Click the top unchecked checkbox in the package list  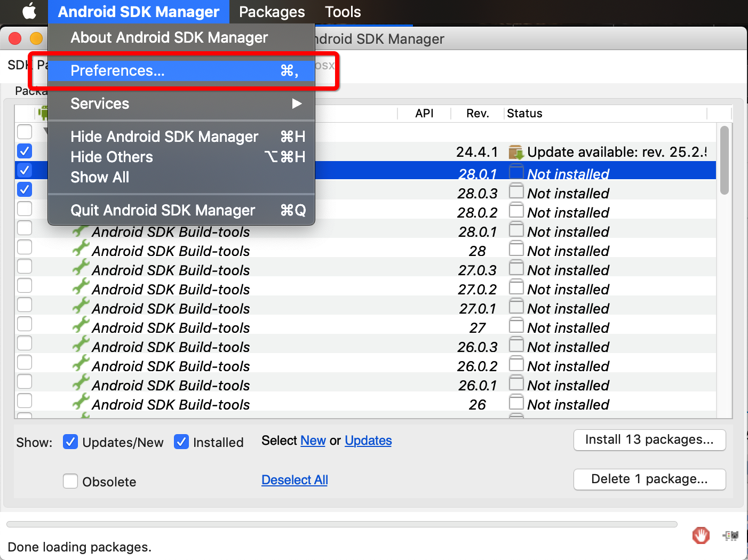tap(25, 131)
